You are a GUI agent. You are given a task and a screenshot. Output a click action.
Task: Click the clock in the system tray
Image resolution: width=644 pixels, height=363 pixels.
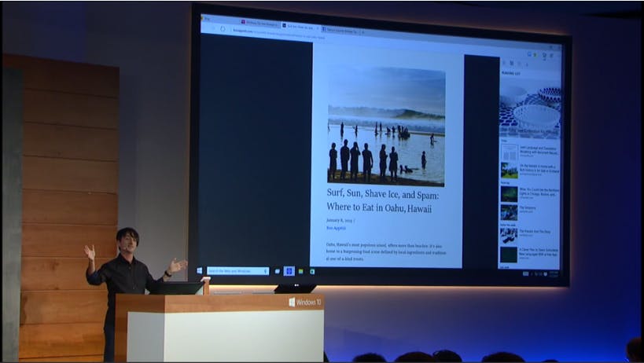(554, 274)
